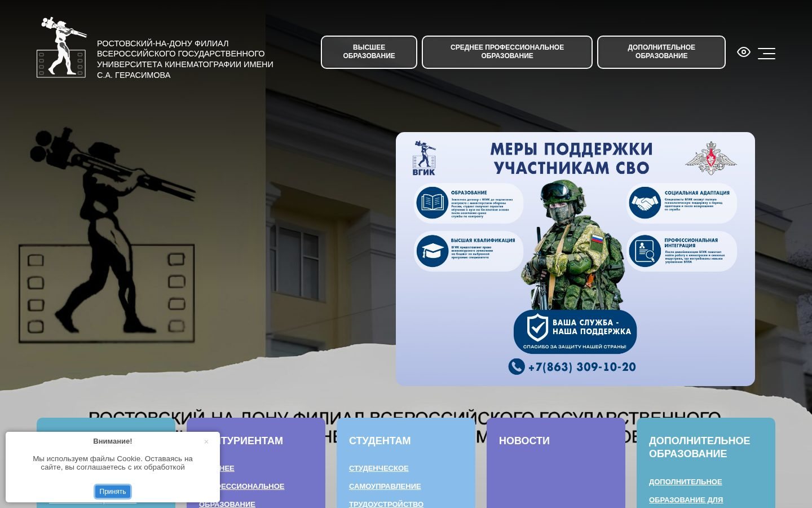This screenshot has width=812, height=508.
Task: Open the СРЕДНЕЕ ПРОФЕССИОНАЛЬНОЕ ОБРАЗОВАНИЕ header button
Action: pyautogui.click(x=507, y=52)
